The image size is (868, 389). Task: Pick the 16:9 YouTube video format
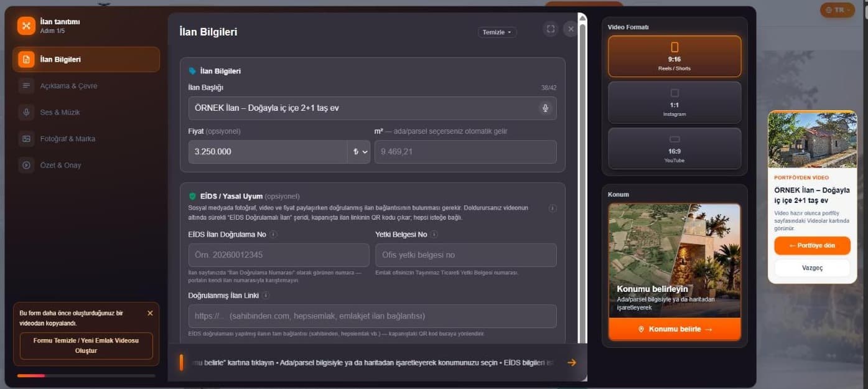coord(674,148)
